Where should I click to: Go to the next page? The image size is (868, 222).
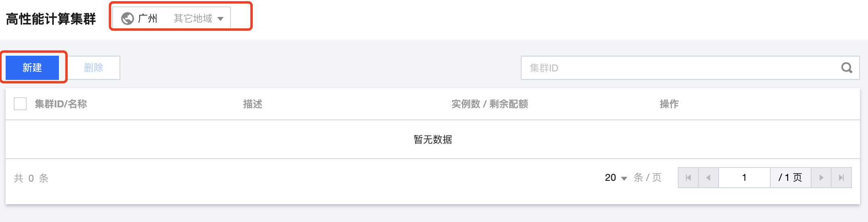(x=821, y=178)
